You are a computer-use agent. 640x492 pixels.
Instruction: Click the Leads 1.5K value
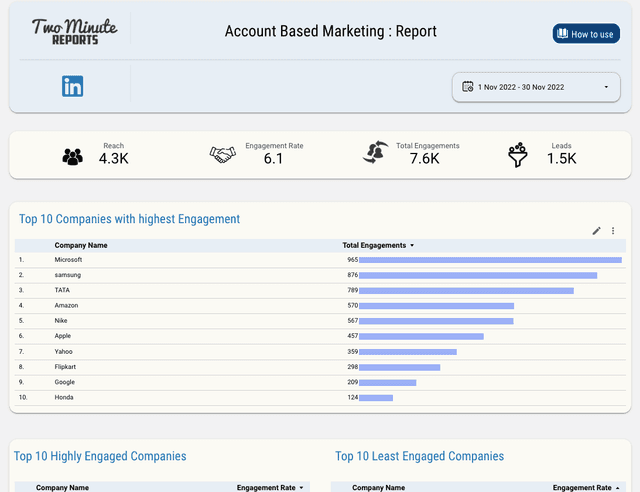(x=561, y=158)
